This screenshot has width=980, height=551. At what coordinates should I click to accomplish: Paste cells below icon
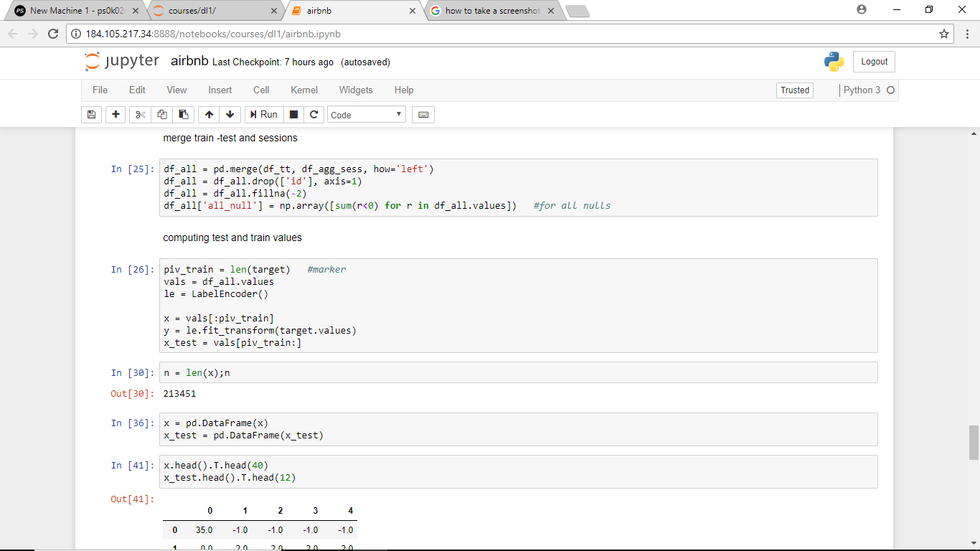pyautogui.click(x=184, y=115)
